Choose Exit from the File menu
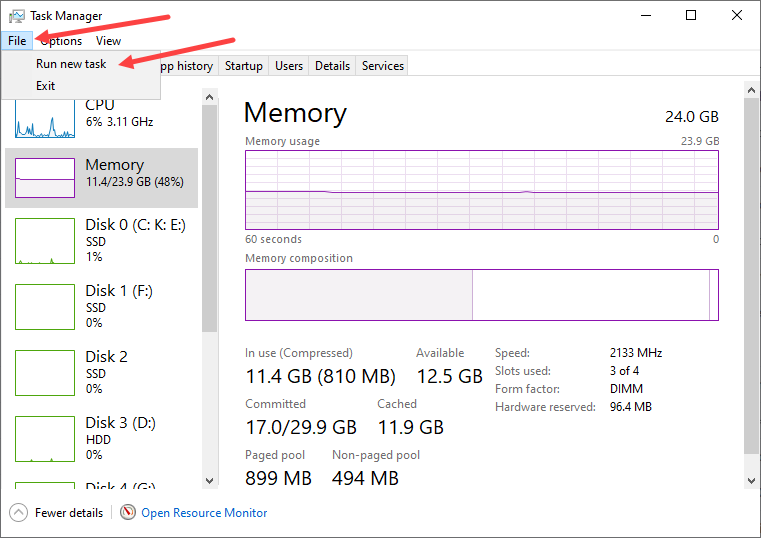Viewport: 761px width, 538px height. pos(46,86)
